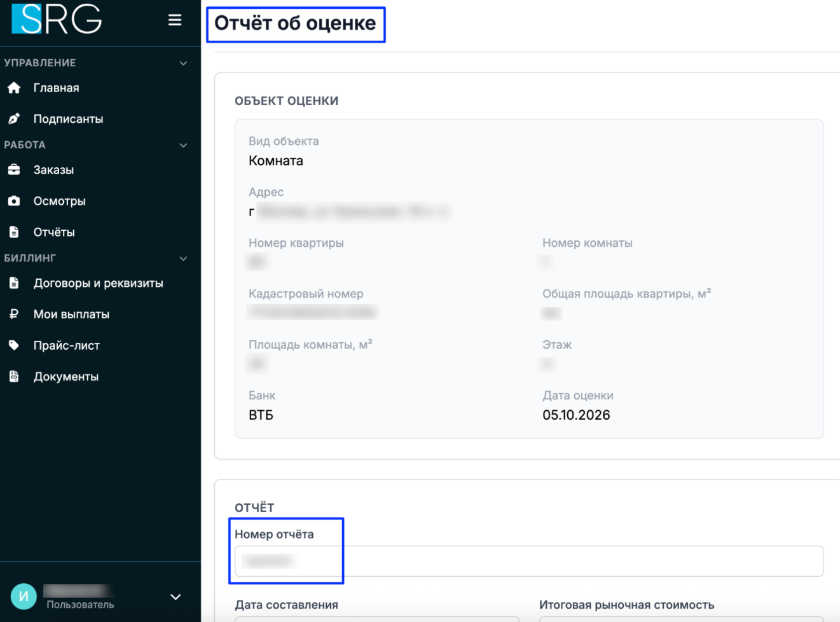The image size is (840, 622).
Task: Open the Подписанты menu item
Action: (69, 119)
